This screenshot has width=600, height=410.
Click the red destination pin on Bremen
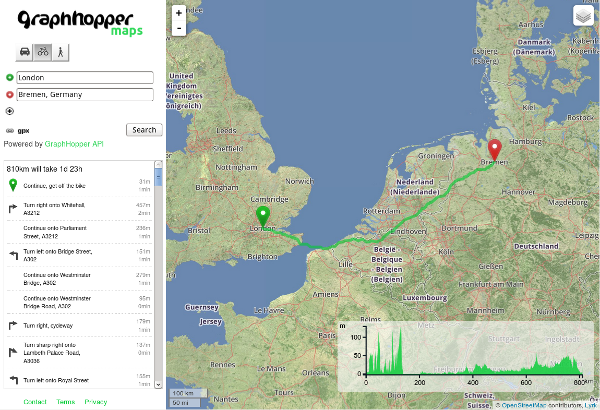point(495,150)
